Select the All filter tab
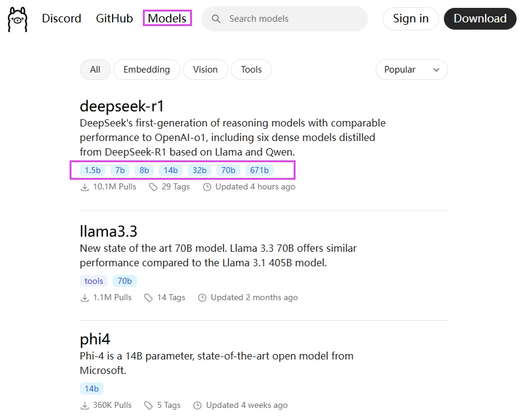Screen dimensions: 522x420 (x=94, y=70)
